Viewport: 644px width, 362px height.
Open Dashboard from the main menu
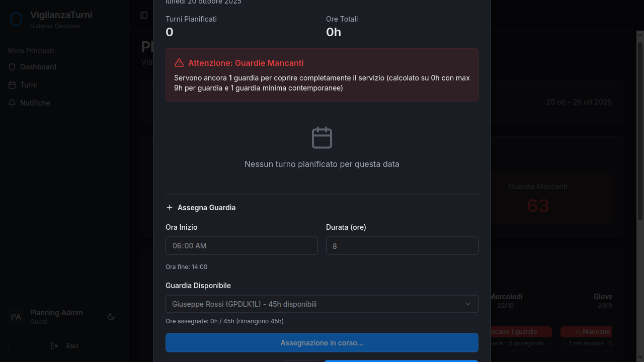click(38, 67)
